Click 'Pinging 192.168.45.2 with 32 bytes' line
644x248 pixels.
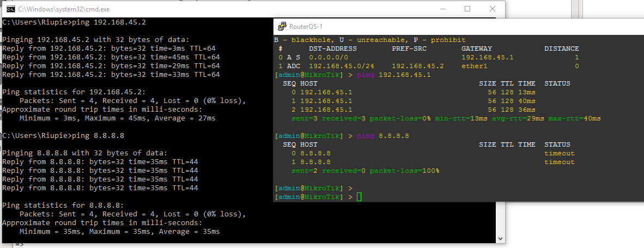click(x=96, y=40)
